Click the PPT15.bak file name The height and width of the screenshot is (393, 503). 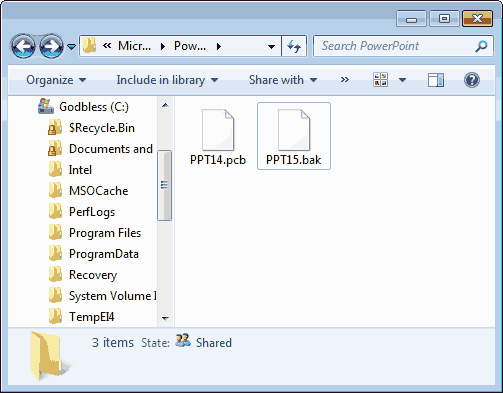pyautogui.click(x=294, y=160)
